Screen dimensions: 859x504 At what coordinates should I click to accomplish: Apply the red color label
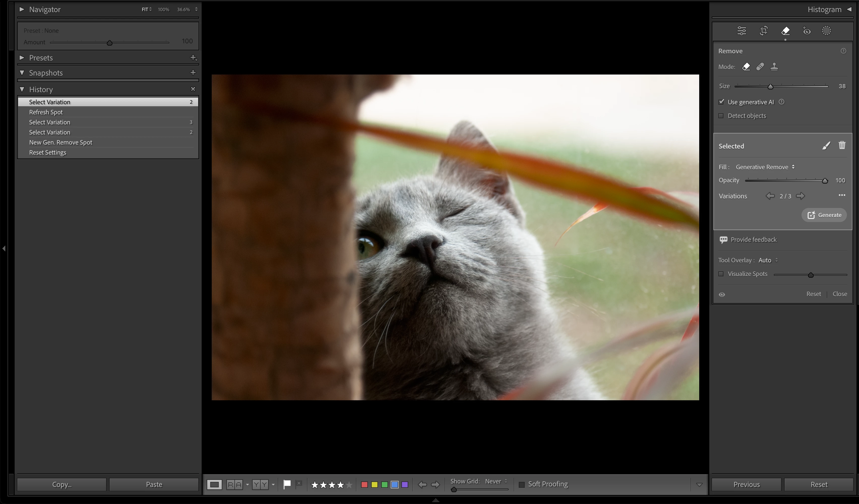coord(364,484)
